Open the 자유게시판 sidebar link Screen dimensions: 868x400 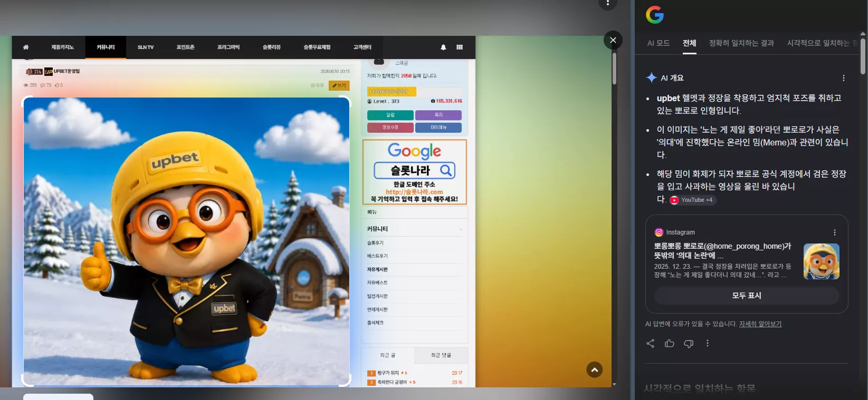377,269
